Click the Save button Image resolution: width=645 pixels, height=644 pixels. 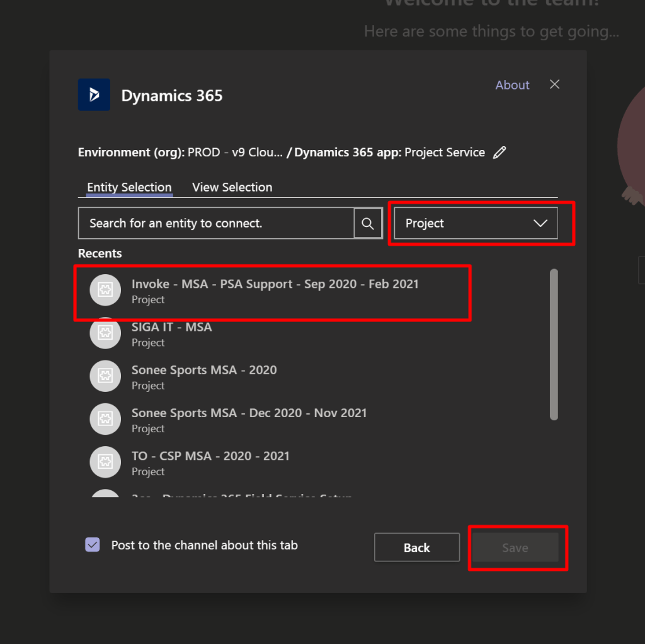click(515, 548)
